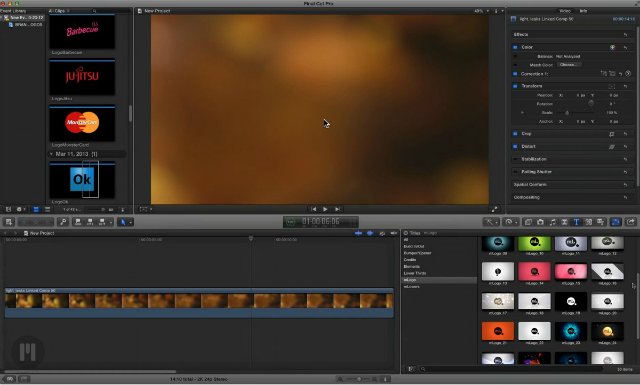This screenshot has width=640, height=385.
Task: Select the Elements titles category
Action: click(411, 266)
